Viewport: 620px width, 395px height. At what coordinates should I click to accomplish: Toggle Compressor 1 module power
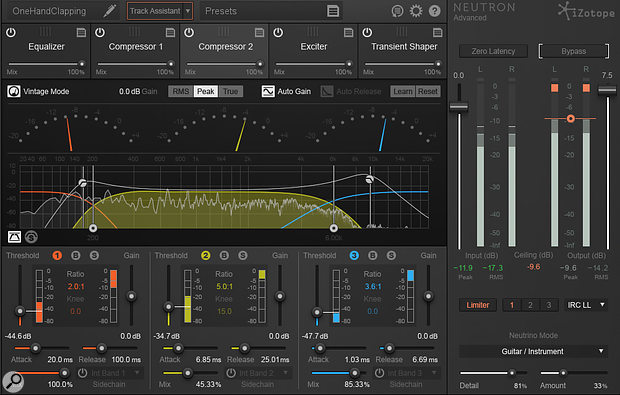click(x=100, y=32)
